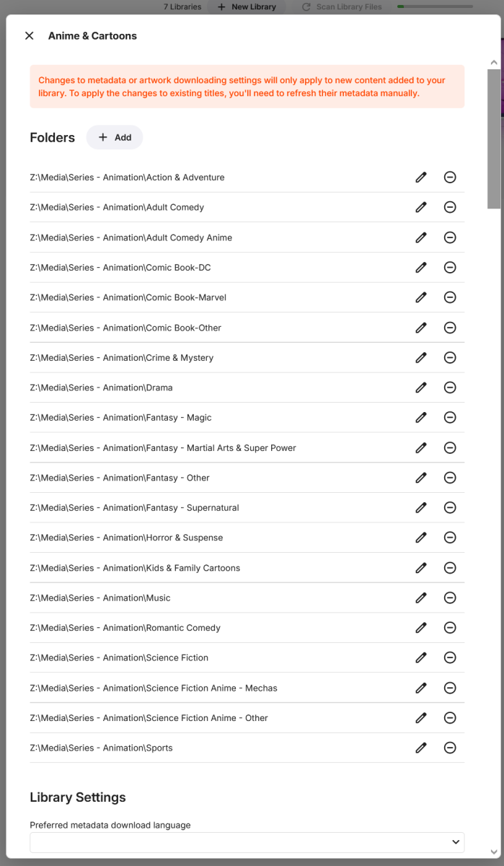The height and width of the screenshot is (866, 504).
Task: Click the scroll-up chevron on the dialog
Action: point(494,63)
